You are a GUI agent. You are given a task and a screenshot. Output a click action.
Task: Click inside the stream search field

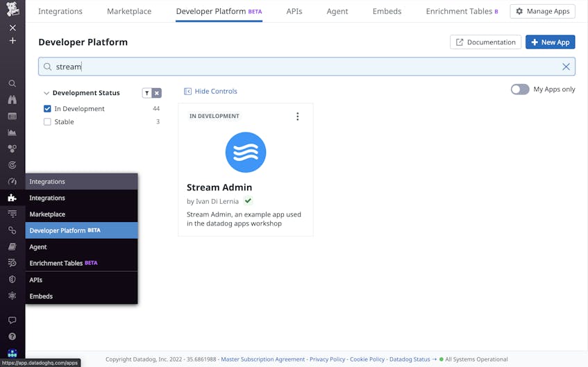(x=306, y=67)
